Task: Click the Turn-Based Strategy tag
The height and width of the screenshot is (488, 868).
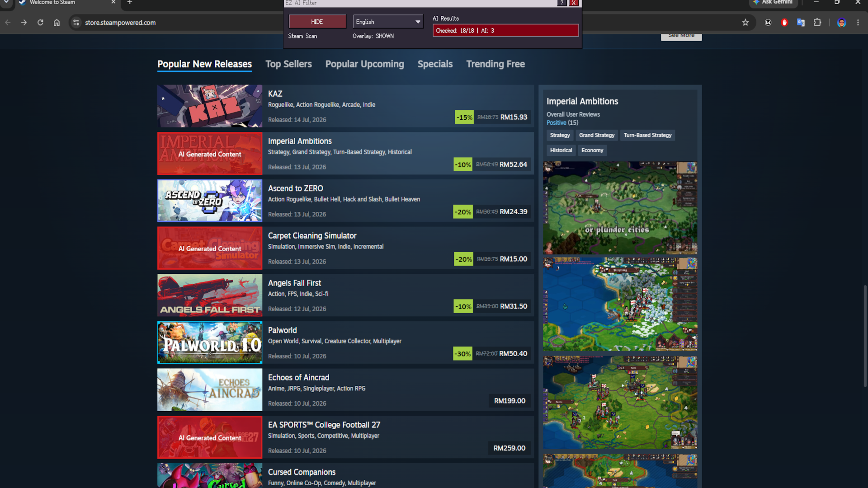Action: click(x=647, y=135)
